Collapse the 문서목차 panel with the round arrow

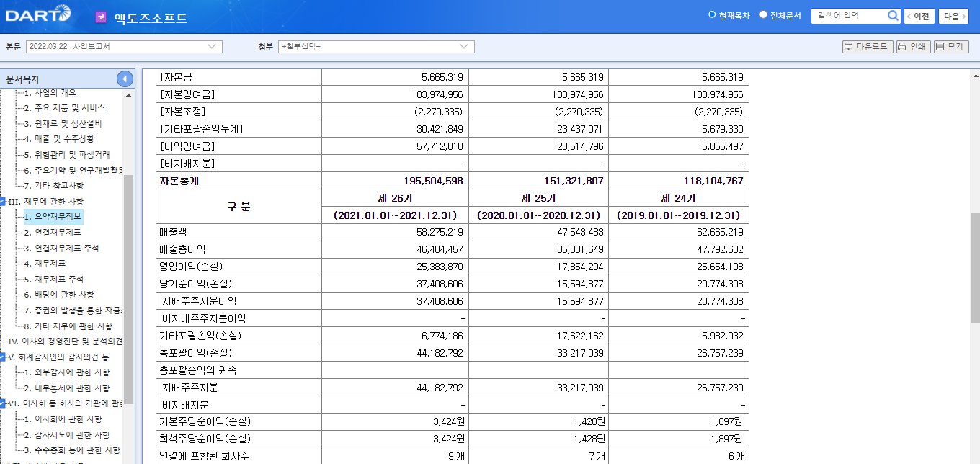(x=125, y=79)
